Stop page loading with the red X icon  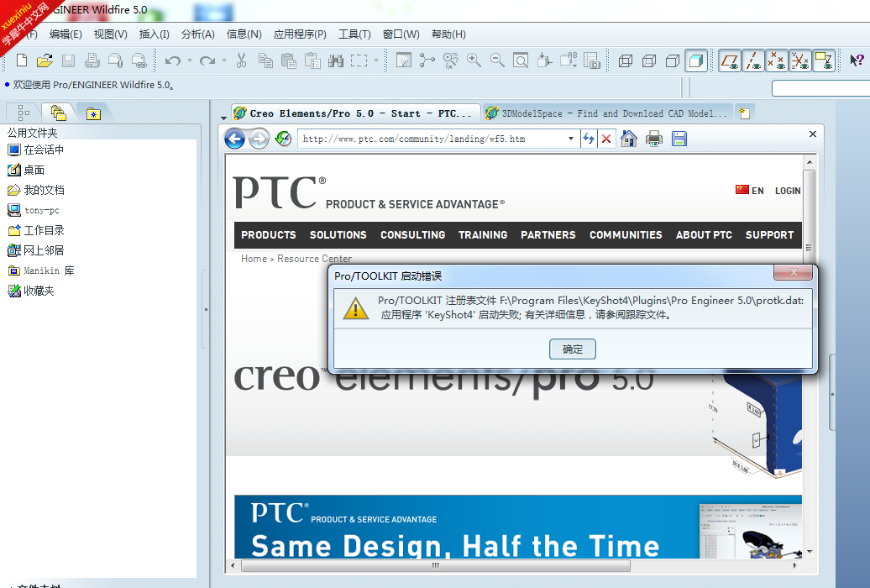pos(606,139)
